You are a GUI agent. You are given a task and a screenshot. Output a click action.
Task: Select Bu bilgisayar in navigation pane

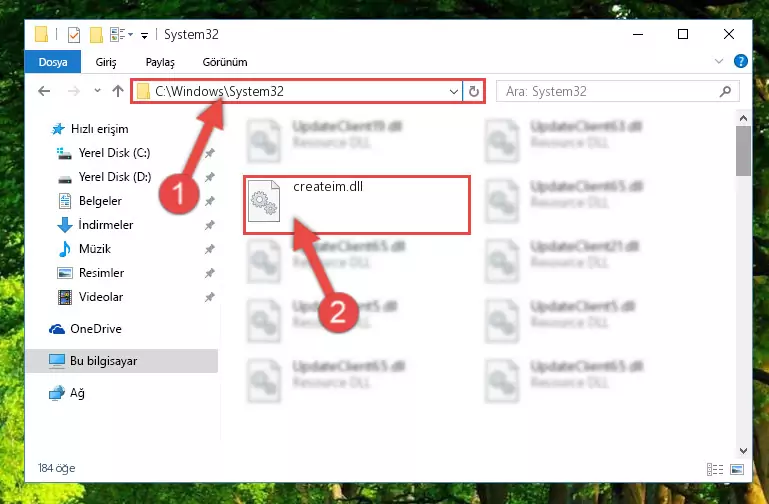tap(121, 361)
